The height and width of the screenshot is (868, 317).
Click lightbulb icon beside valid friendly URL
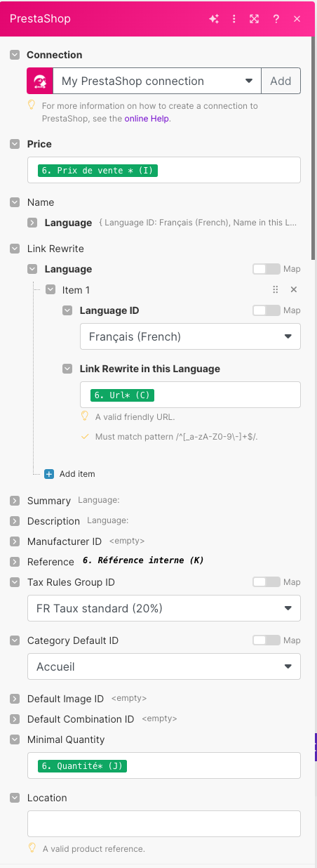[x=85, y=416]
